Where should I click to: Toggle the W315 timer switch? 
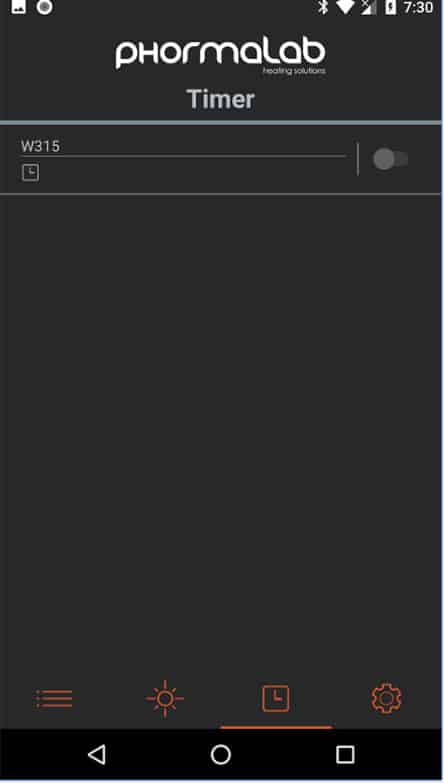(x=390, y=159)
